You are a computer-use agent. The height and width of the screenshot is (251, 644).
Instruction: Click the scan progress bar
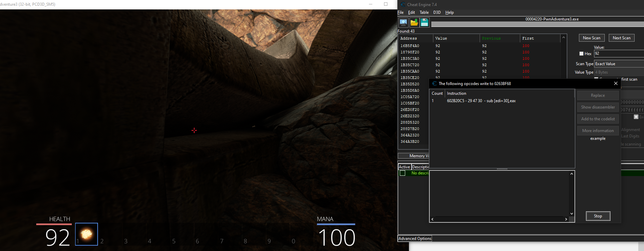(x=537, y=24)
